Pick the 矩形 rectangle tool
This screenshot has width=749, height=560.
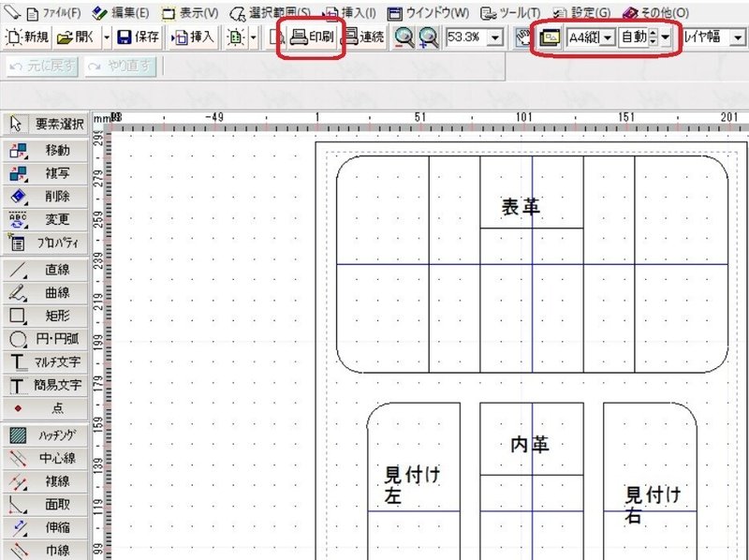46,316
